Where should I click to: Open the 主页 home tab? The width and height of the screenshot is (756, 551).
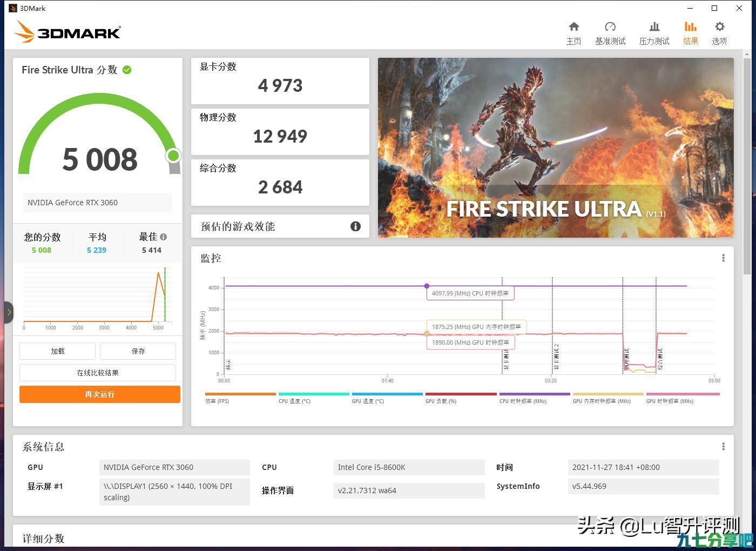(573, 33)
